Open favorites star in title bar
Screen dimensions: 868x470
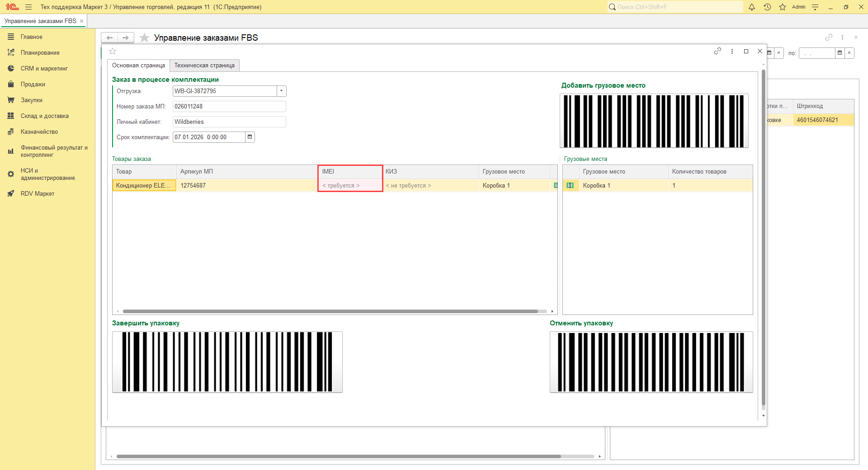coord(783,7)
